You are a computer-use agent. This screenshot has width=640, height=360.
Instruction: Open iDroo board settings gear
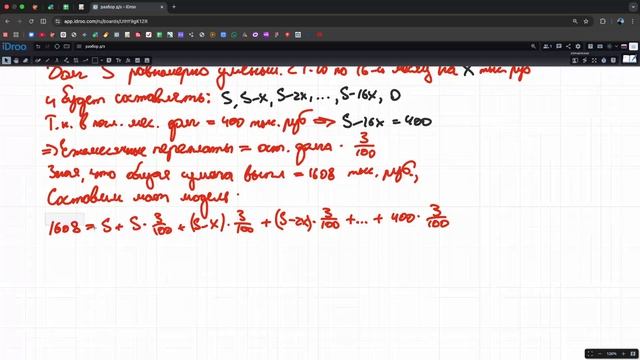point(578,47)
